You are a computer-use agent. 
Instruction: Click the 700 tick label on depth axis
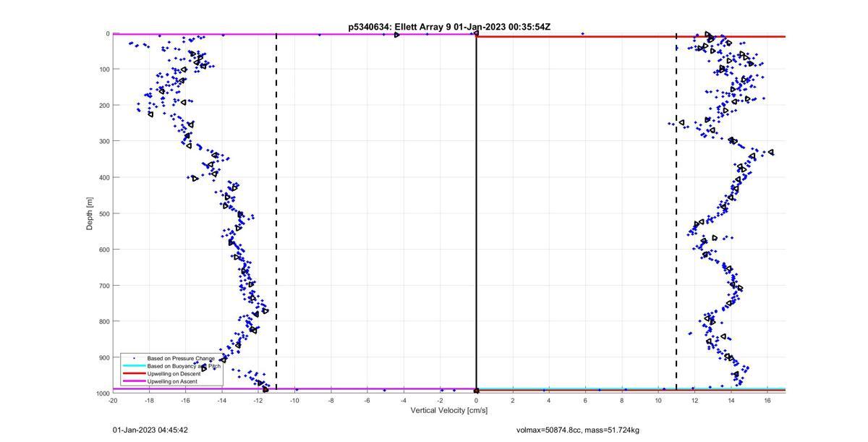pyautogui.click(x=103, y=286)
